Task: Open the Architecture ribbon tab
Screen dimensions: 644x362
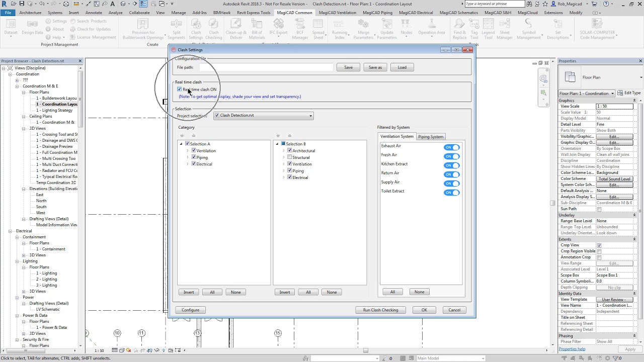Action: point(30,13)
